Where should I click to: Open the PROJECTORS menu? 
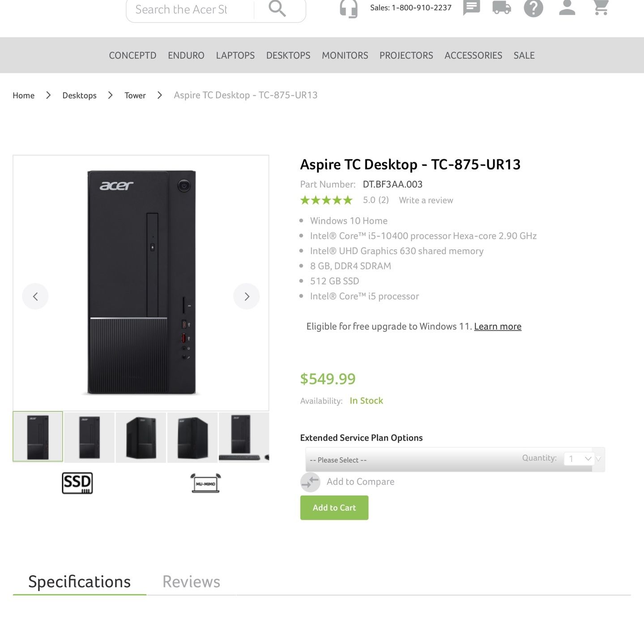(x=406, y=55)
